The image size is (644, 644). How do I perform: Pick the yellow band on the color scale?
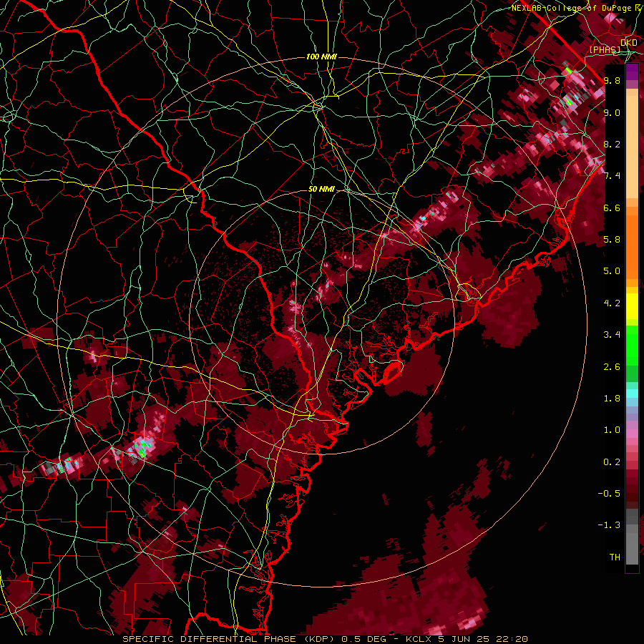click(632, 306)
